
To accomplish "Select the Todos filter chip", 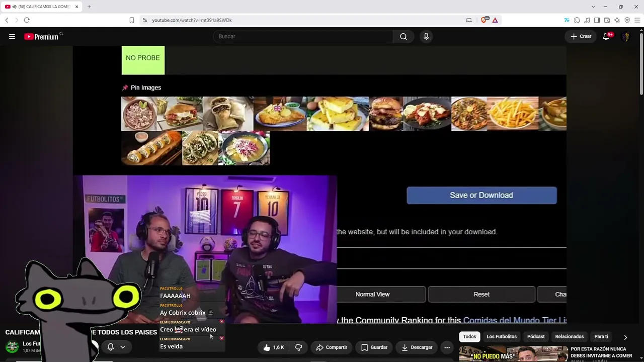I will (x=469, y=337).
